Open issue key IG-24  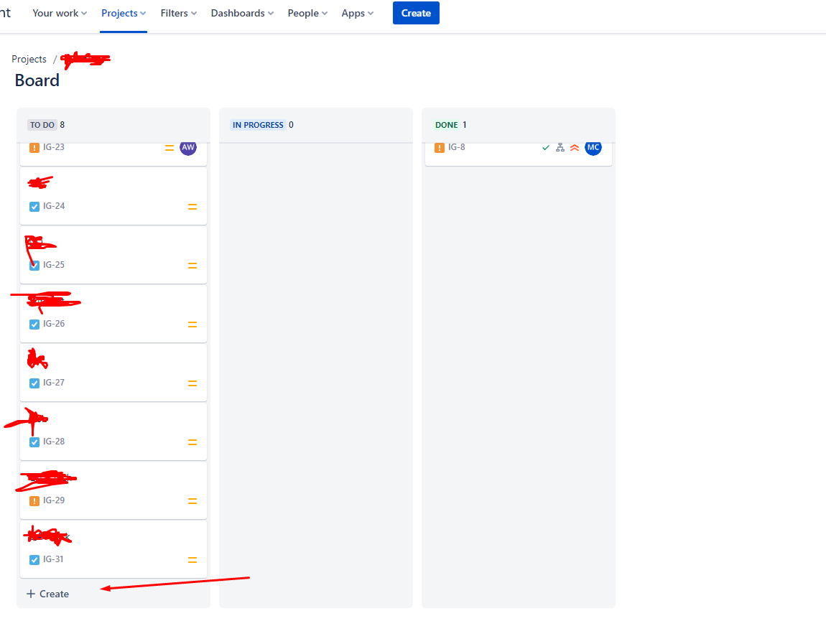54,206
